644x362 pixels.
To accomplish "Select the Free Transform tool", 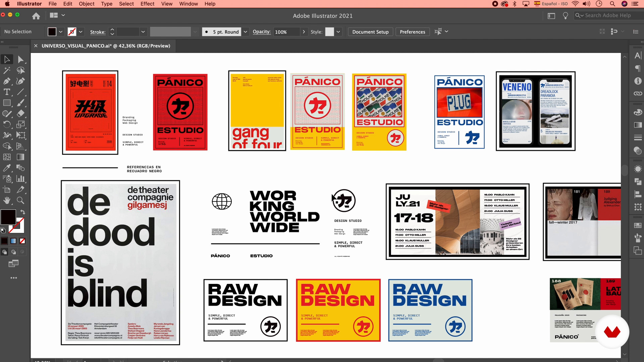I will point(20,135).
